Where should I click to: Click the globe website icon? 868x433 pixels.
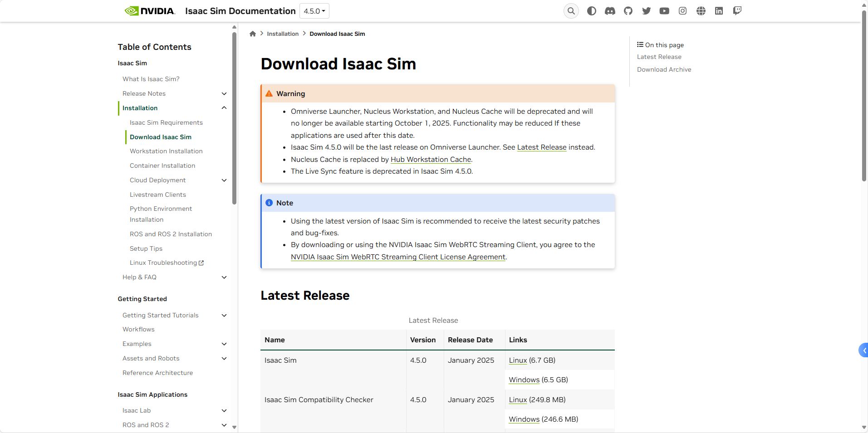pos(700,10)
